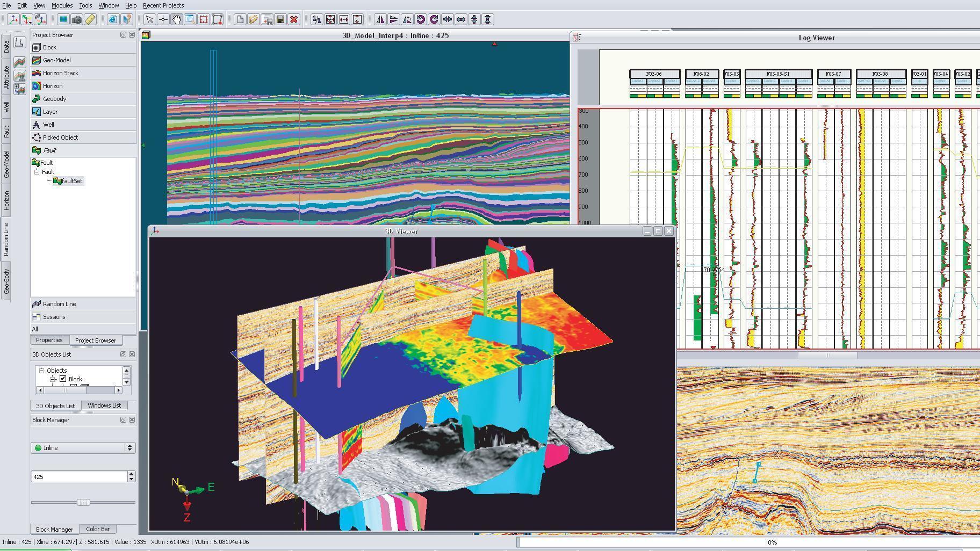The image size is (980, 551).
Task: Click the new document icon
Action: coord(240,19)
